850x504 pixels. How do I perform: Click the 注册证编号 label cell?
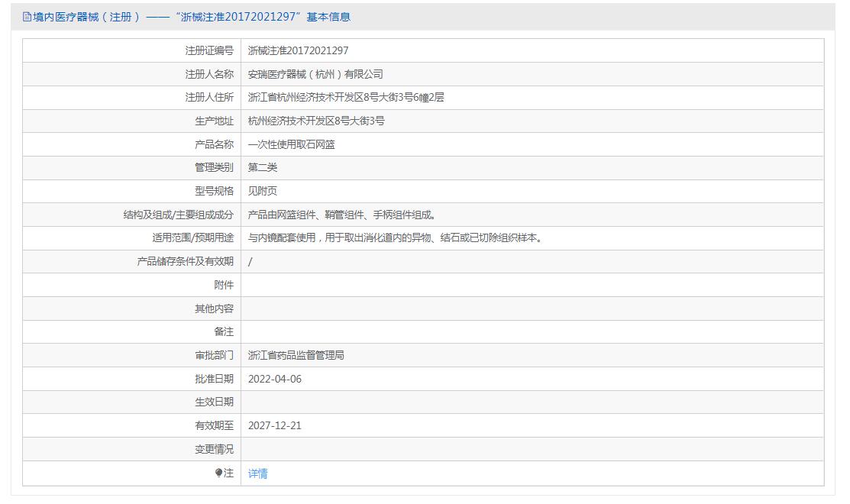click(x=209, y=50)
